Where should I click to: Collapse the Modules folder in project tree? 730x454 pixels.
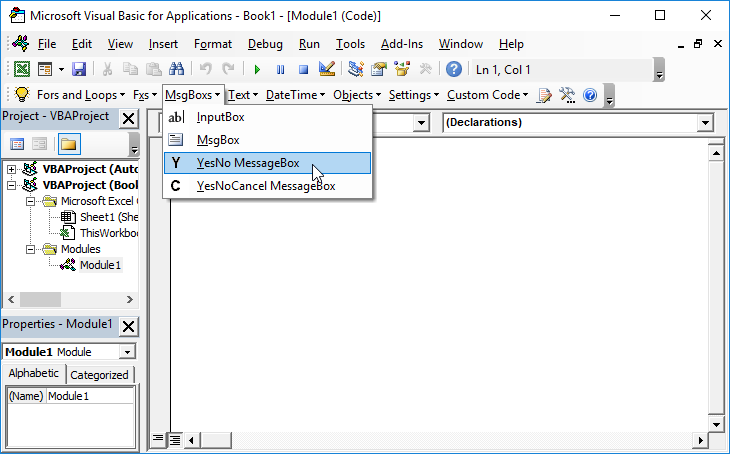pos(32,249)
